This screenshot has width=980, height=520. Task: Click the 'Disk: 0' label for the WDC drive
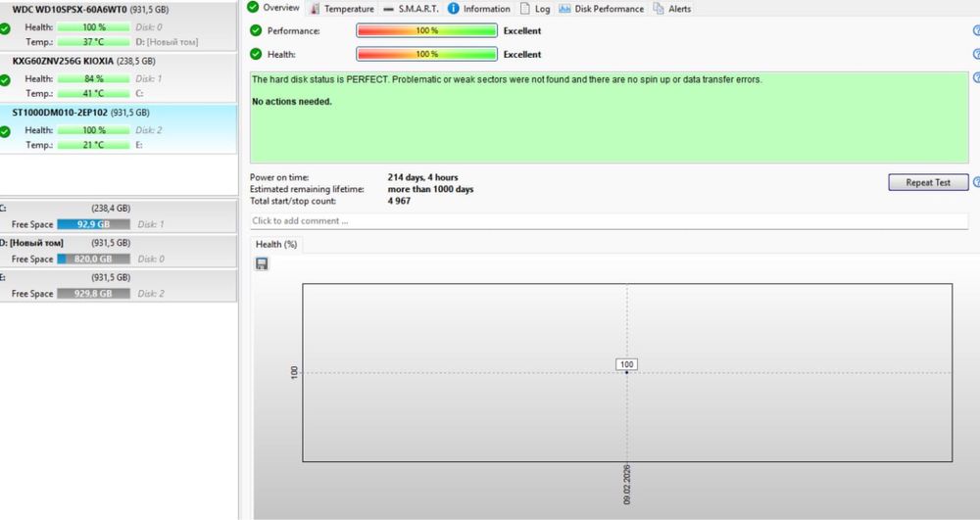pyautogui.click(x=149, y=26)
